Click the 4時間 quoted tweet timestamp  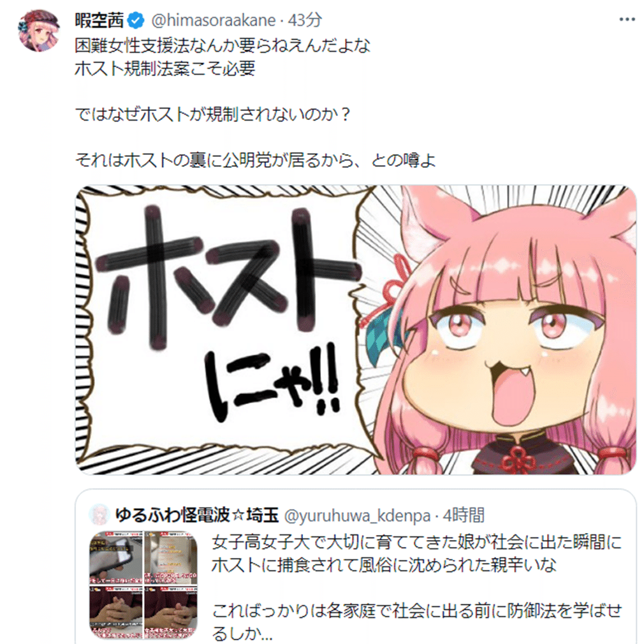tap(464, 515)
